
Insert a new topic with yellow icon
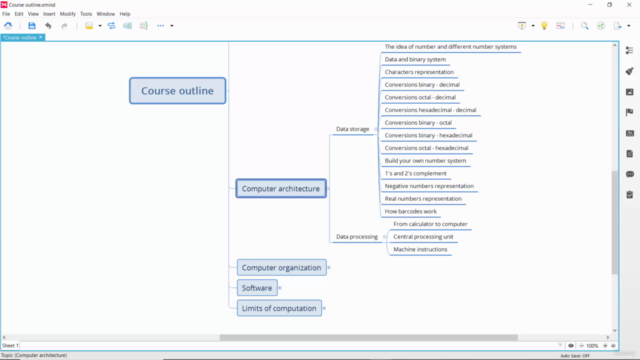89,26
